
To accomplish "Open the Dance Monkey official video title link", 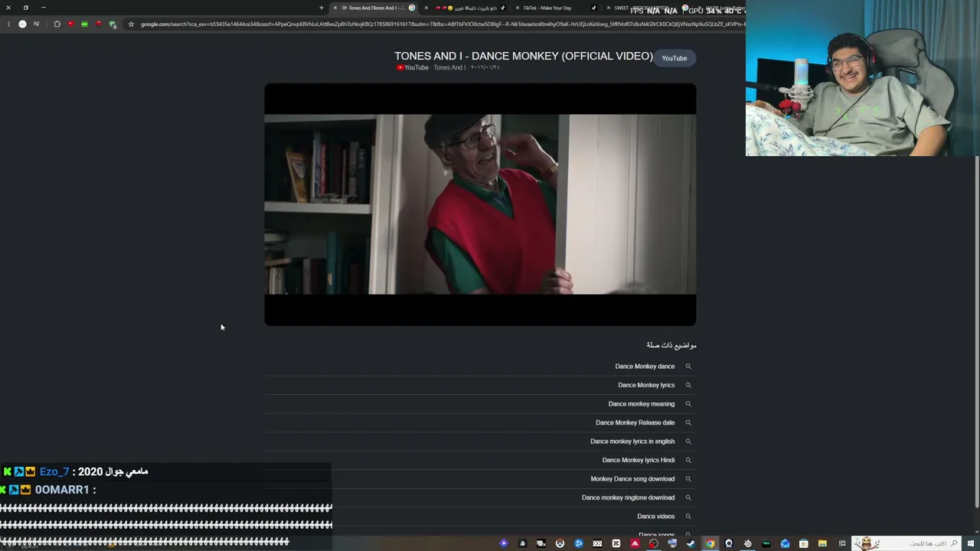I will tap(524, 56).
